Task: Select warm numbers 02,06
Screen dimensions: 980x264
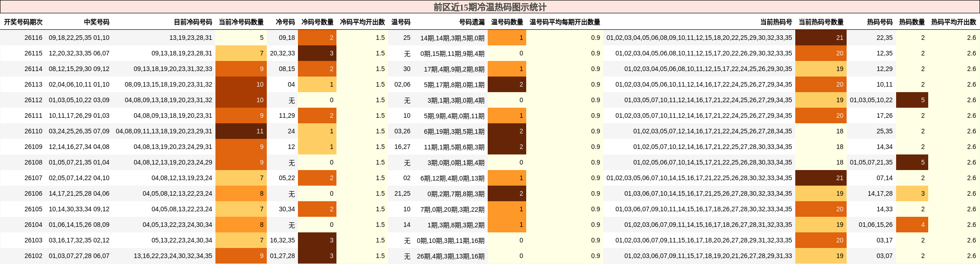Action: pos(402,84)
